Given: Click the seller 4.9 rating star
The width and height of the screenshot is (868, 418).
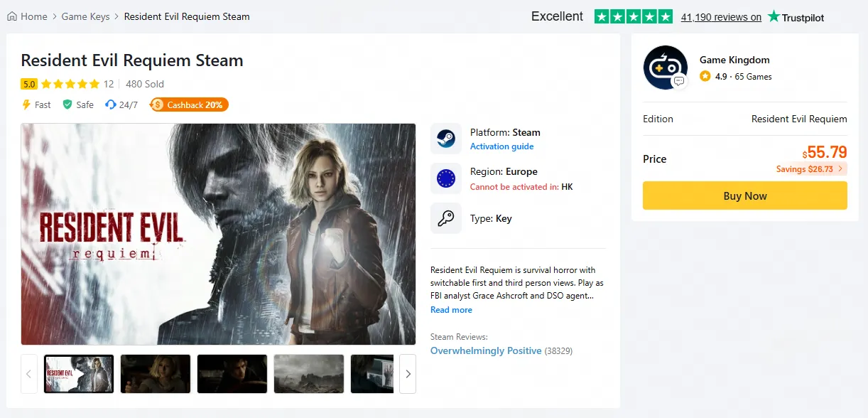Looking at the screenshot, I should click(x=705, y=76).
